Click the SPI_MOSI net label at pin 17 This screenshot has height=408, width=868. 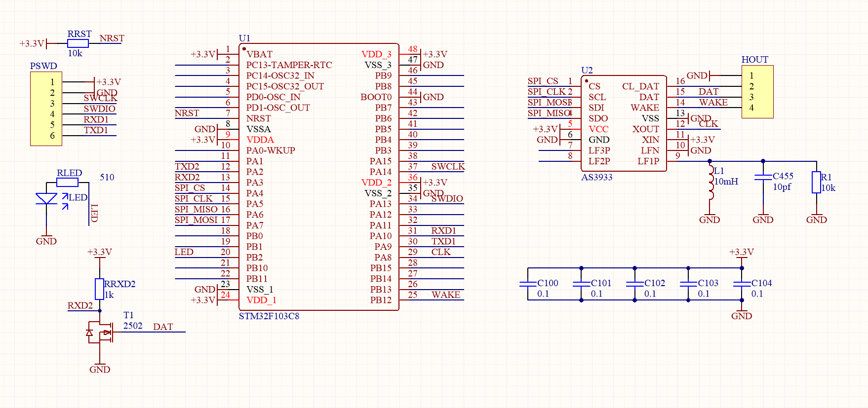pos(196,220)
